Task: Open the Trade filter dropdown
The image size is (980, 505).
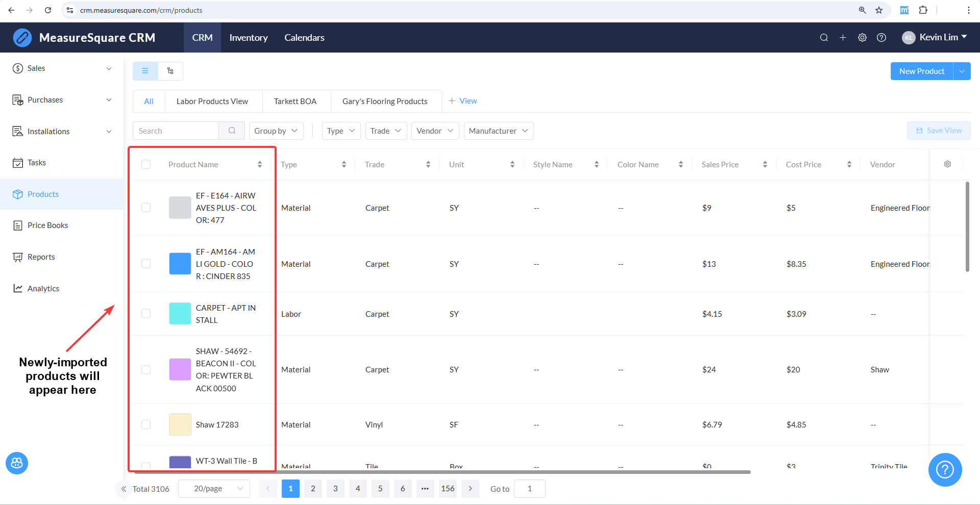Action: (x=386, y=131)
